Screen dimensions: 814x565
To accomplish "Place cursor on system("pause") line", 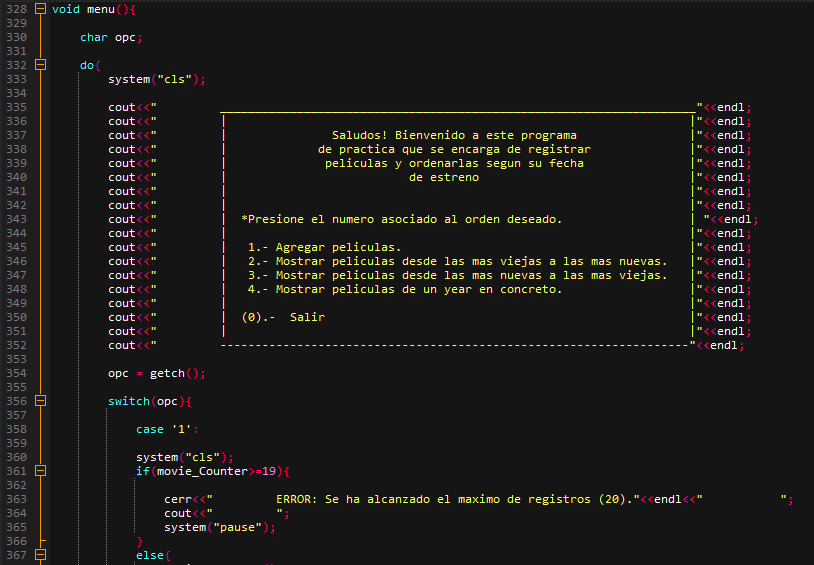I will [220, 528].
